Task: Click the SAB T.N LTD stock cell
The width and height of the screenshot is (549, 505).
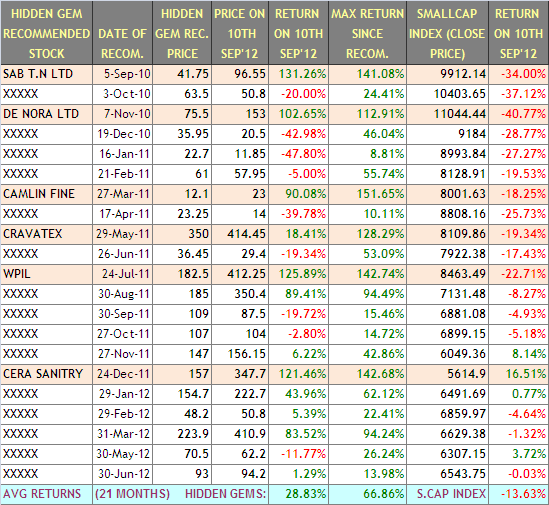Action: (x=47, y=74)
